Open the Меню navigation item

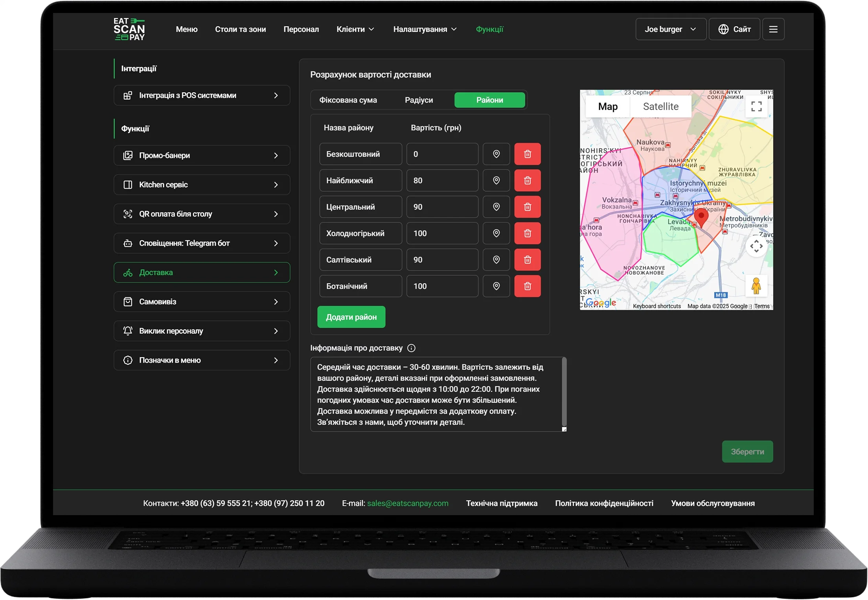pos(186,29)
